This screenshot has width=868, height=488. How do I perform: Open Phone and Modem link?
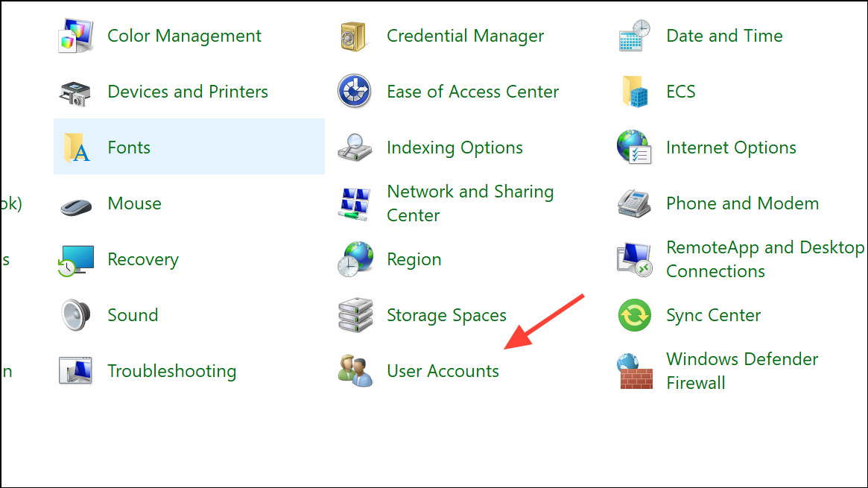pyautogui.click(x=742, y=203)
